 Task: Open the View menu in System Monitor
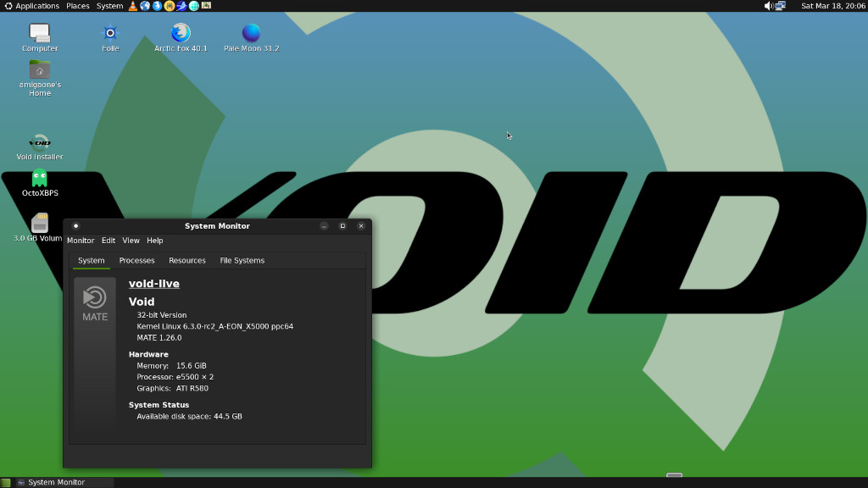131,241
